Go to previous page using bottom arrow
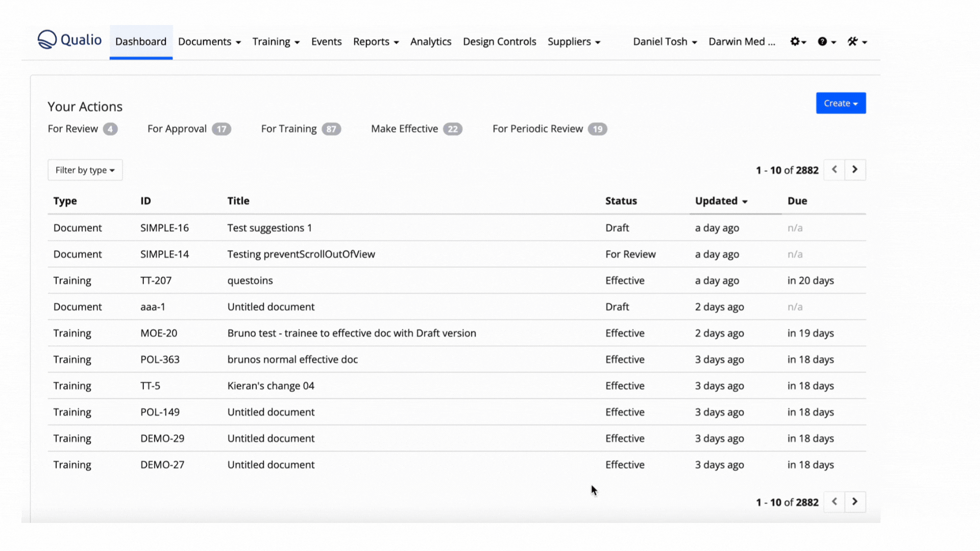This screenshot has height=551, width=980. pyautogui.click(x=834, y=502)
